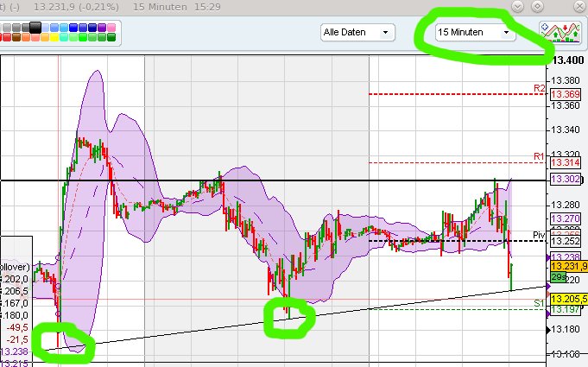Image resolution: width=588 pixels, height=367 pixels.
Task: Click the R1 resistance price label 13.314
Action: [x=566, y=162]
